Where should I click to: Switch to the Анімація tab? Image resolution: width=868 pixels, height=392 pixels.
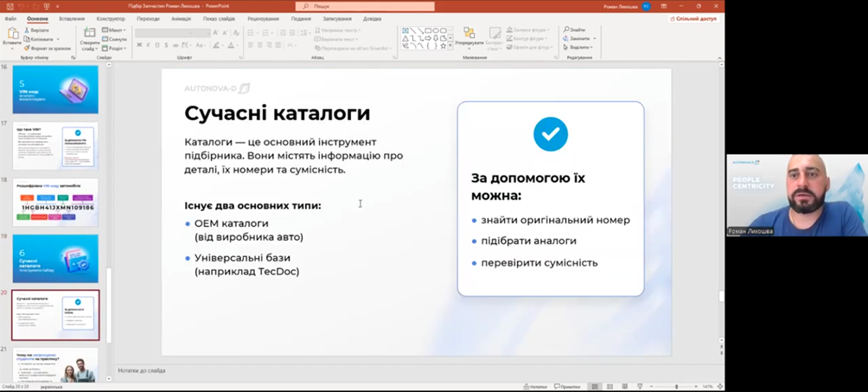[x=181, y=18]
